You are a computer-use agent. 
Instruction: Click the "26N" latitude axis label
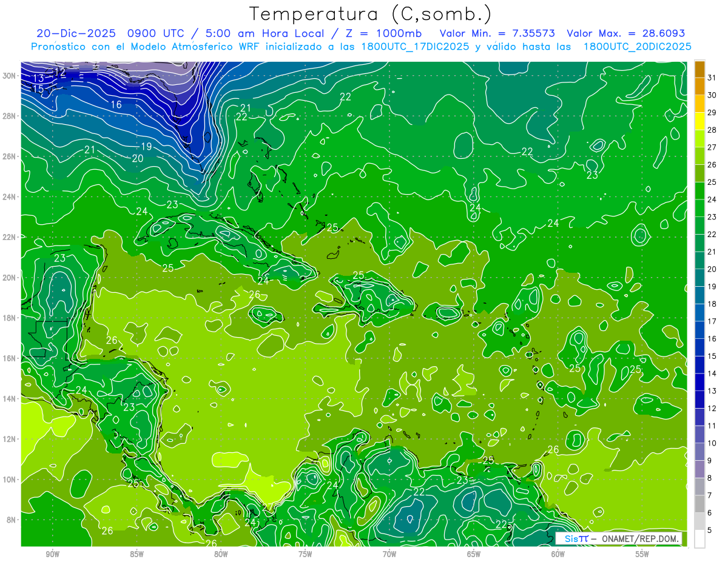point(10,156)
